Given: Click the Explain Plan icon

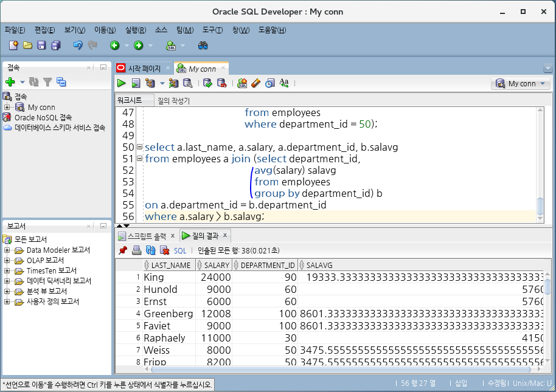Looking at the screenshot, I should coord(150,83).
